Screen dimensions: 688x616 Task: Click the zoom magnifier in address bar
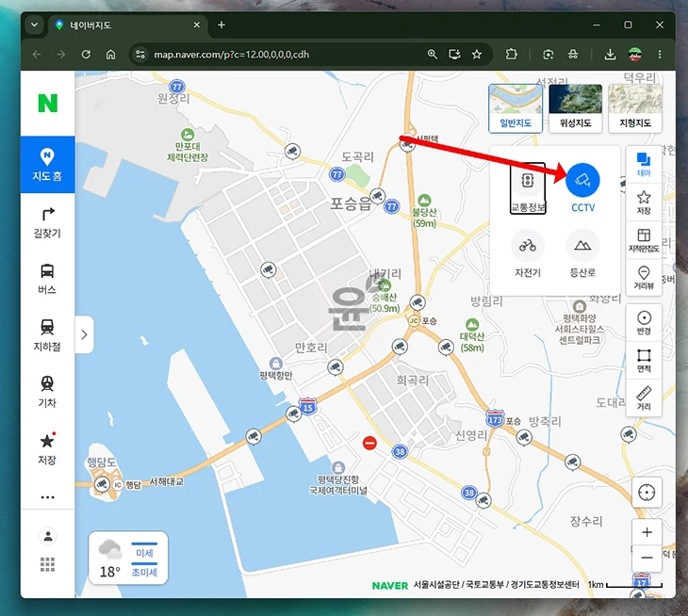point(433,55)
